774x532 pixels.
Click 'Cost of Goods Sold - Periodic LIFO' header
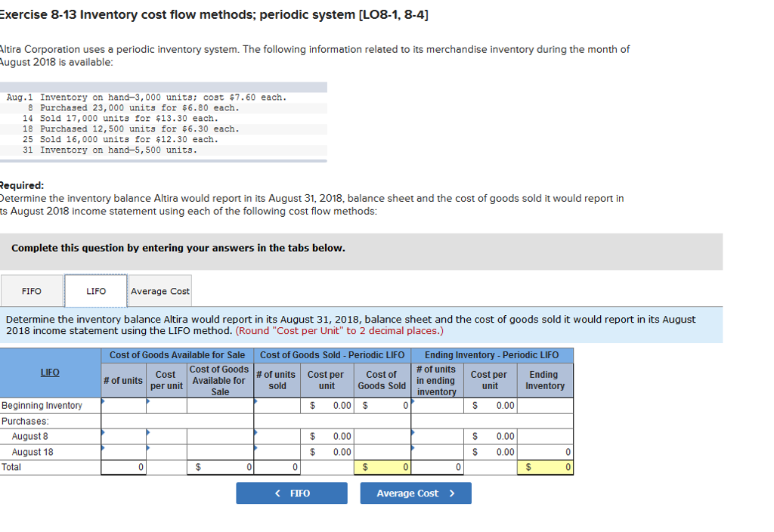[x=333, y=355]
